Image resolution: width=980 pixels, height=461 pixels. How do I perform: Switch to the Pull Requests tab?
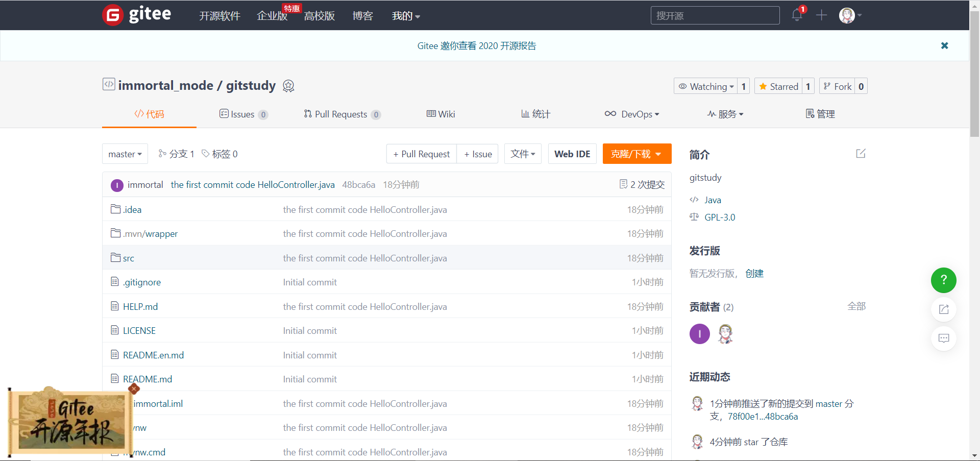coord(342,114)
